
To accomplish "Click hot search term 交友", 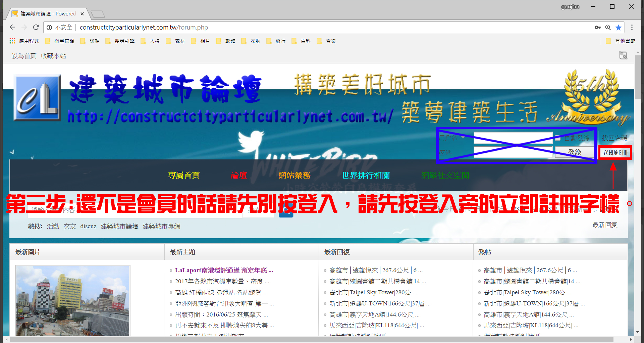I will pos(70,226).
